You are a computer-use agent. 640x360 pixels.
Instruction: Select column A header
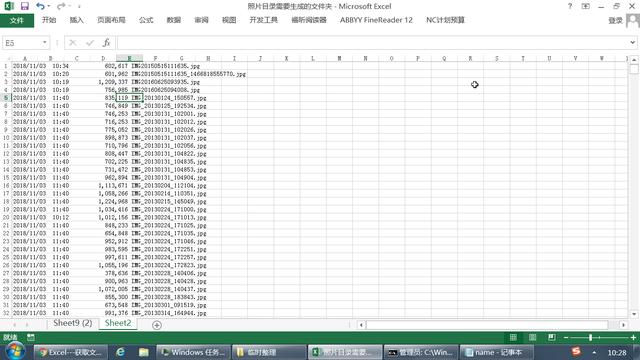pos(25,58)
